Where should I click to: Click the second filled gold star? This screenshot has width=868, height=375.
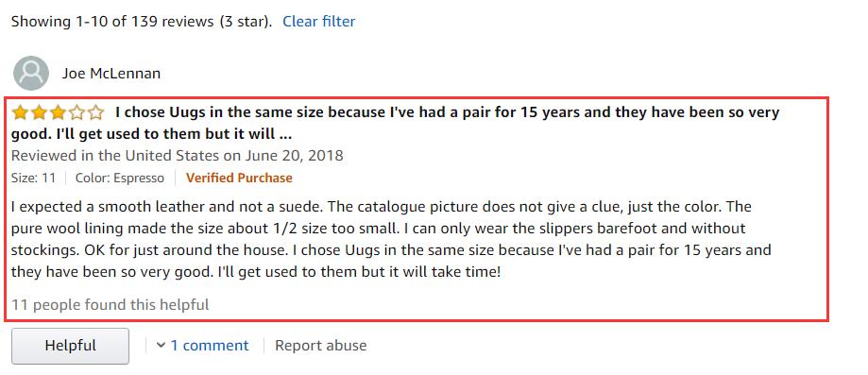tap(39, 113)
